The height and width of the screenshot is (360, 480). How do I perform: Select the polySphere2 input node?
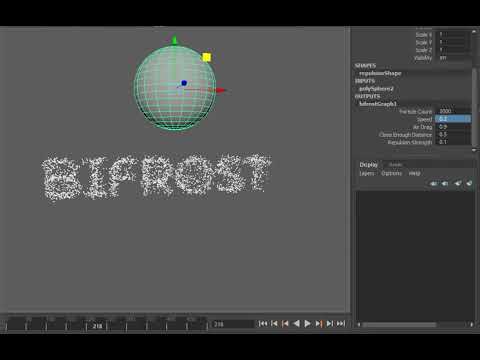[376, 89]
